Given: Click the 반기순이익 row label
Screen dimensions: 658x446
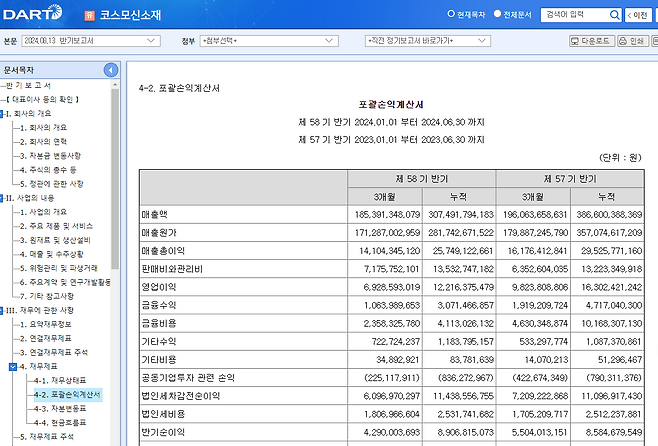Looking at the screenshot, I should pos(163,432).
